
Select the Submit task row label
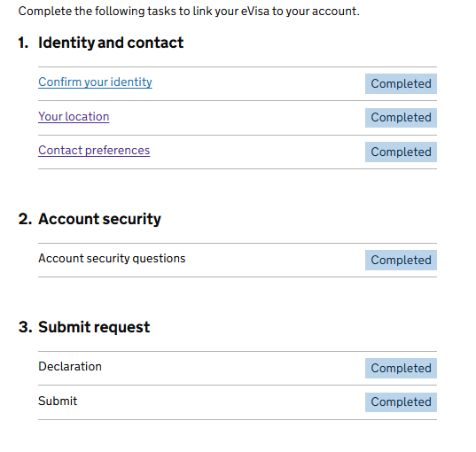pos(58,401)
